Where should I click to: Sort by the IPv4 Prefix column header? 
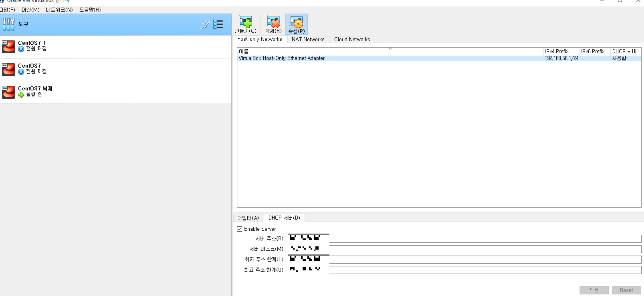pyautogui.click(x=562, y=51)
